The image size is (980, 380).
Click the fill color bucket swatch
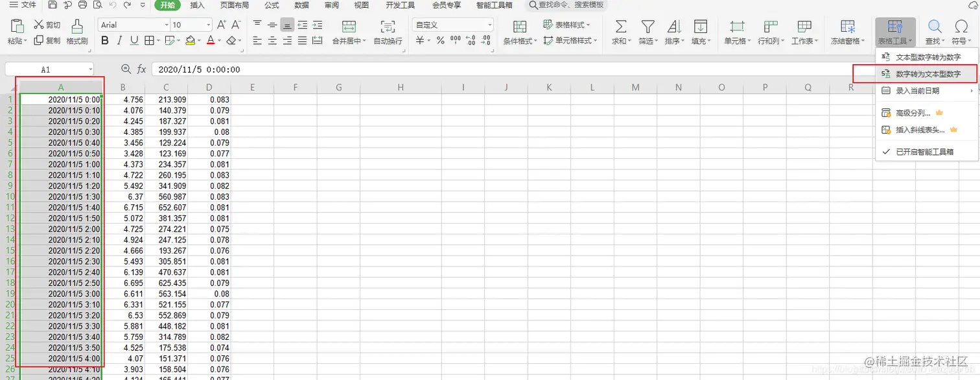click(190, 40)
